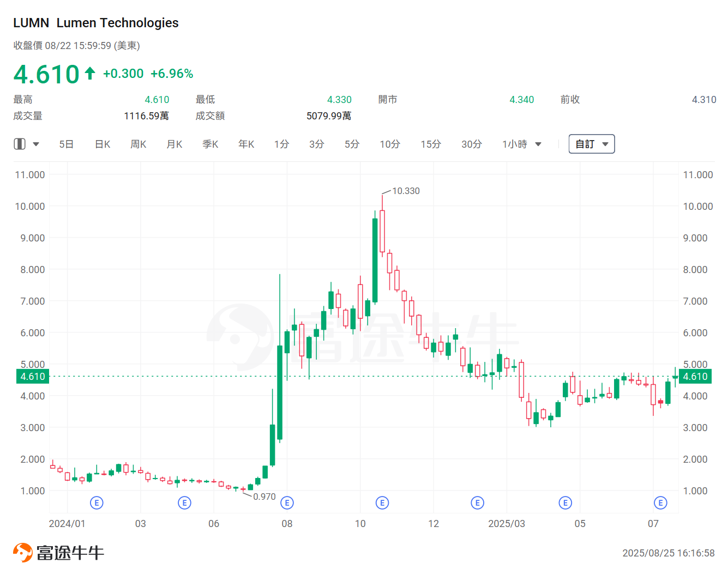Switch to the 周K interval tab

coord(138,143)
